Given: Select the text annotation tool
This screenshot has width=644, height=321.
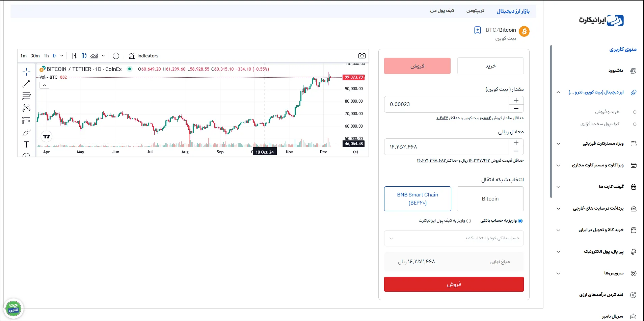Looking at the screenshot, I should 26,144.
